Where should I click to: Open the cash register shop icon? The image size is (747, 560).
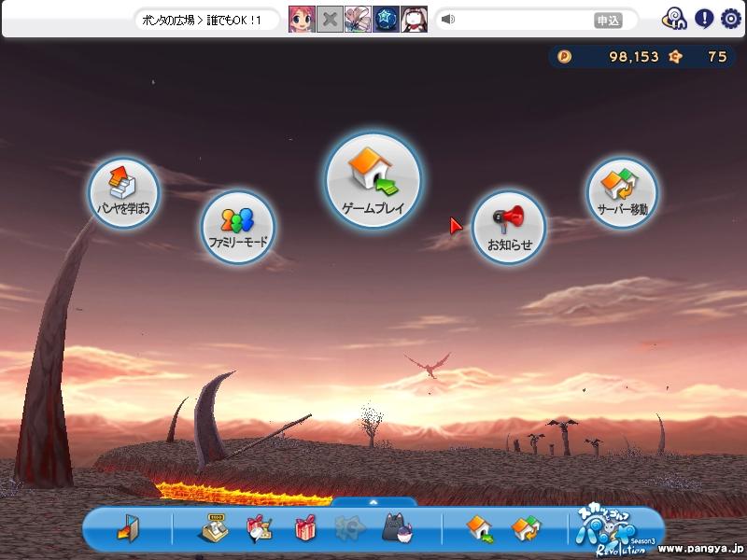[215, 527]
